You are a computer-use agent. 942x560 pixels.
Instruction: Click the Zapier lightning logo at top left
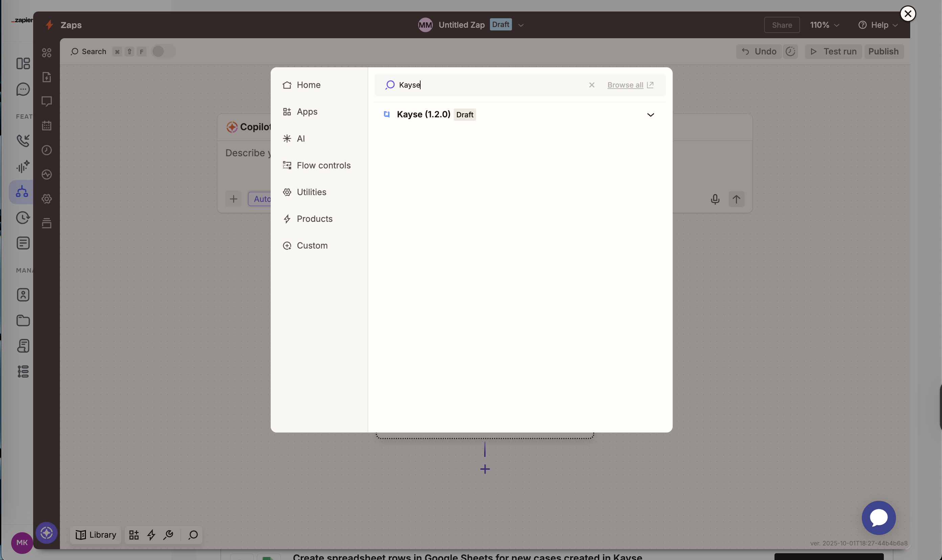pos(49,25)
